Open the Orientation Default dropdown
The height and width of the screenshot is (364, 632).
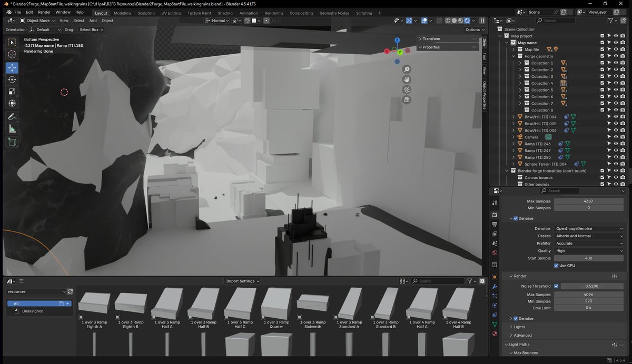click(46, 30)
